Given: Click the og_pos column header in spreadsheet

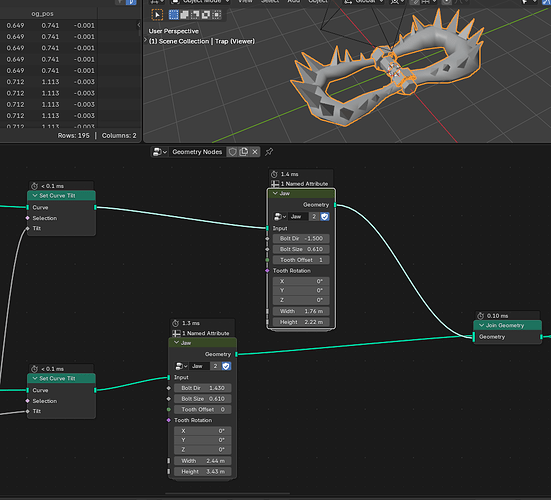Looking at the screenshot, I should click(42, 14).
